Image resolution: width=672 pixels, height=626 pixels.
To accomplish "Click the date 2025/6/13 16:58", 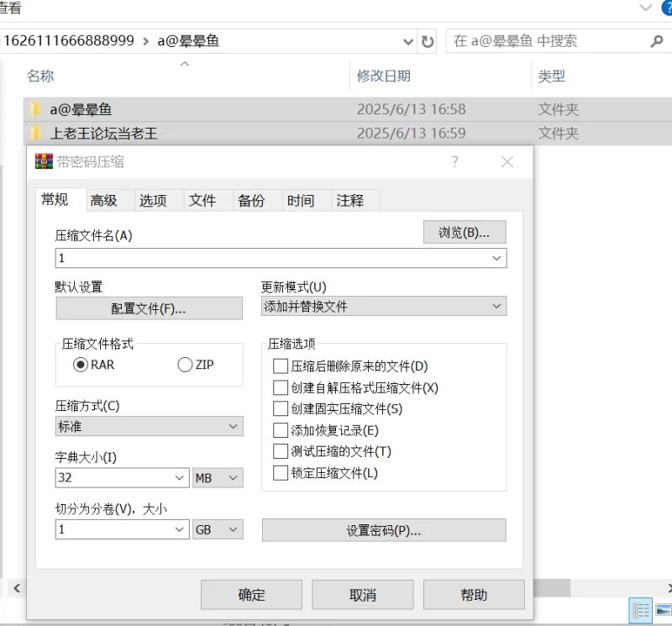I will (411, 109).
